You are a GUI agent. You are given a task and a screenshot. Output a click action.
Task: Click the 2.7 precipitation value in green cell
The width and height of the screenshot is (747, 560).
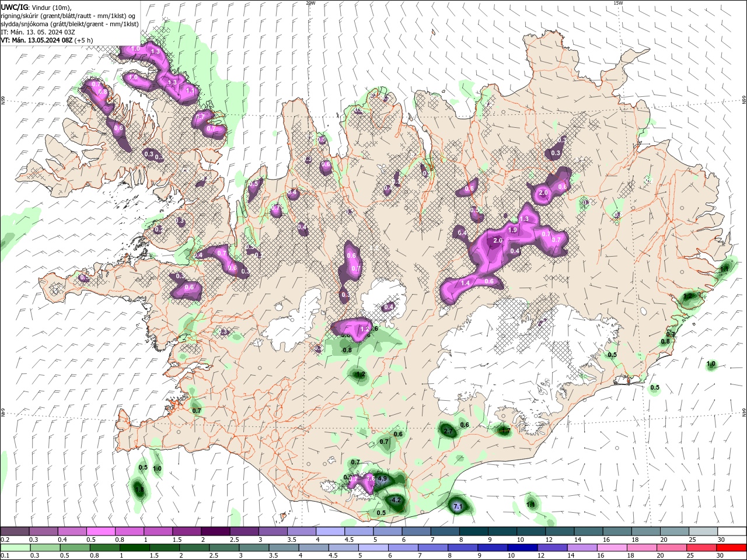click(x=448, y=431)
